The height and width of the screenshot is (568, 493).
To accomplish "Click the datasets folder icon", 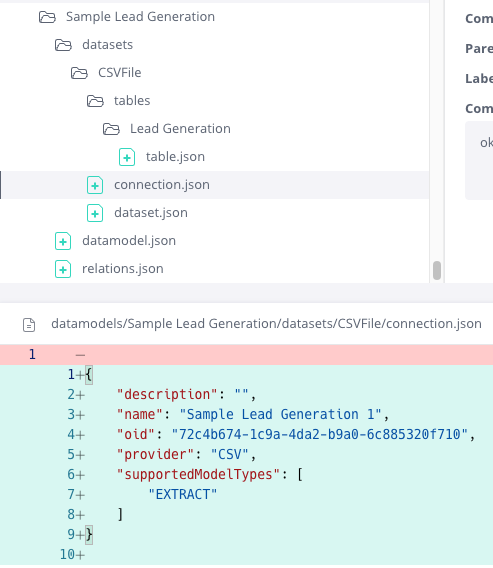I will (63, 45).
